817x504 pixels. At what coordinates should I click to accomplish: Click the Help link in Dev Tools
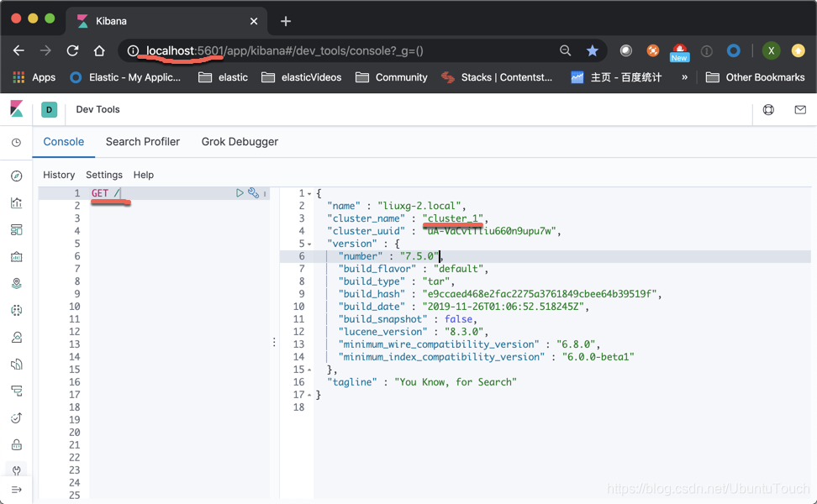coord(144,175)
